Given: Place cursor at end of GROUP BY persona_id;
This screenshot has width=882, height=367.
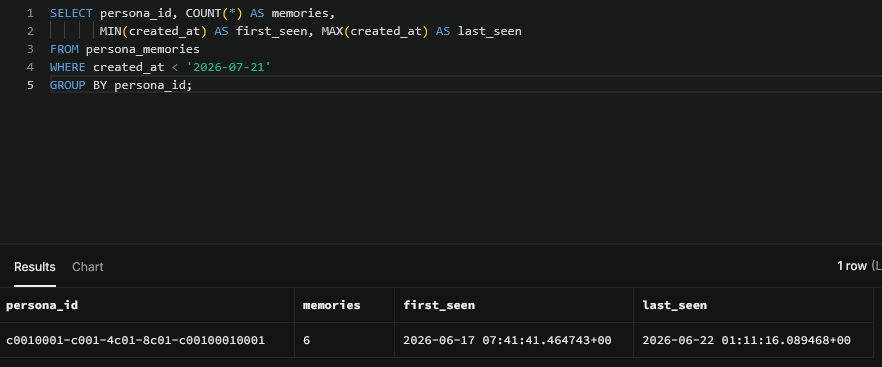Looking at the screenshot, I should tap(193, 85).
